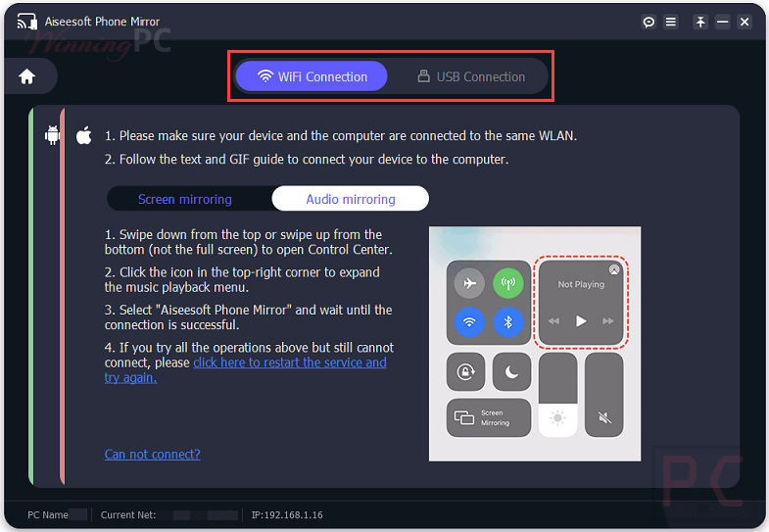Minimize the Phone Mirror window
The image size is (769, 532).
722,22
